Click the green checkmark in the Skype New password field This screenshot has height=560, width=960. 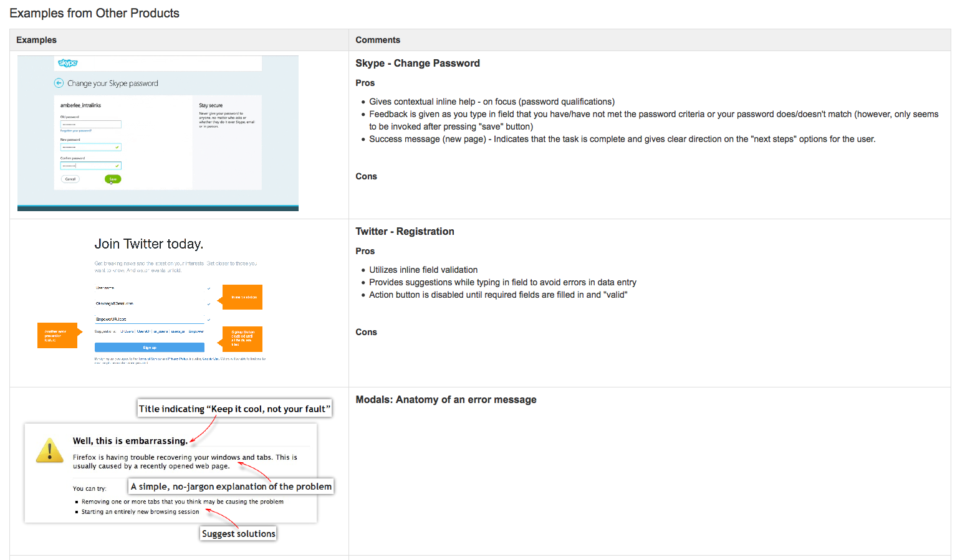117,147
